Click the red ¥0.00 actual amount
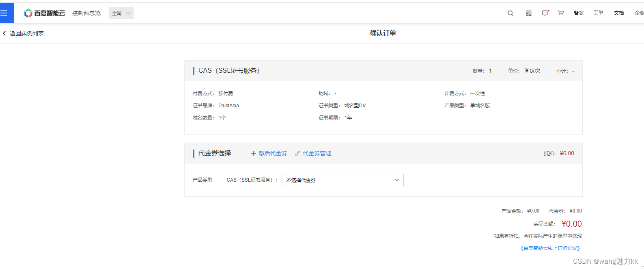644x269 pixels. [572, 224]
